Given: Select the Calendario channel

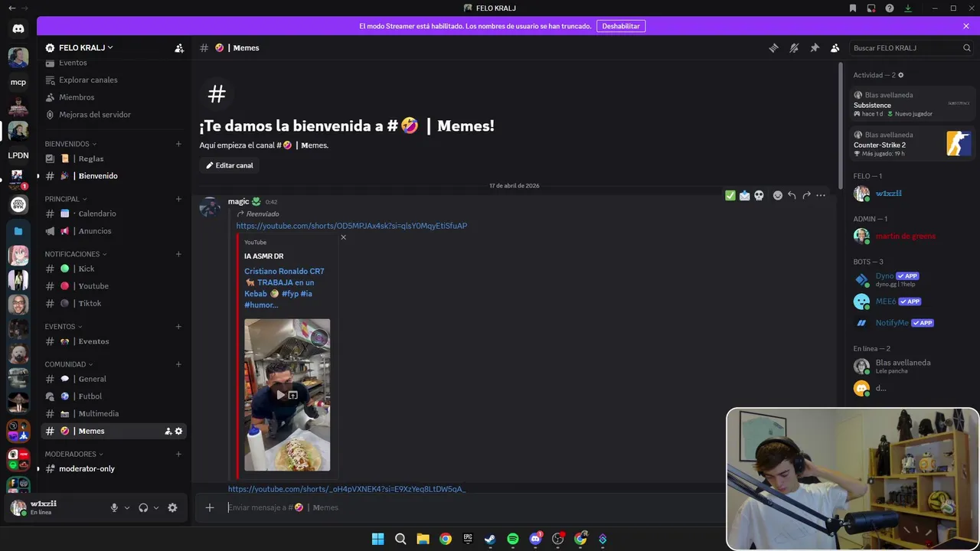Looking at the screenshot, I should click(114, 214).
